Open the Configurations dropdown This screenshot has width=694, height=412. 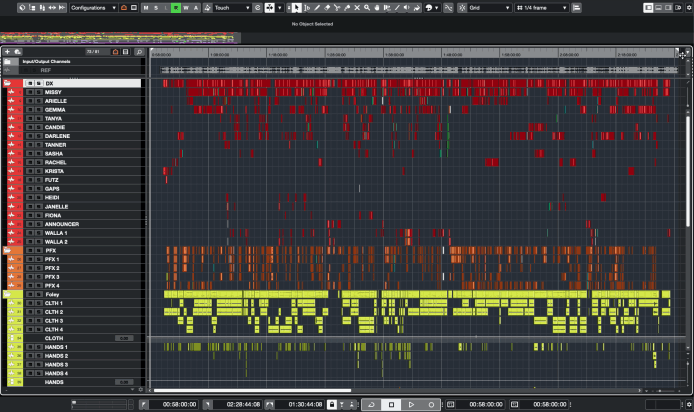click(93, 7)
